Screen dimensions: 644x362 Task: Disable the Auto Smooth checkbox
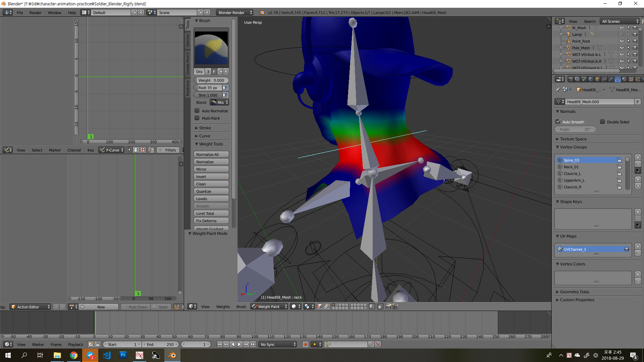point(558,122)
